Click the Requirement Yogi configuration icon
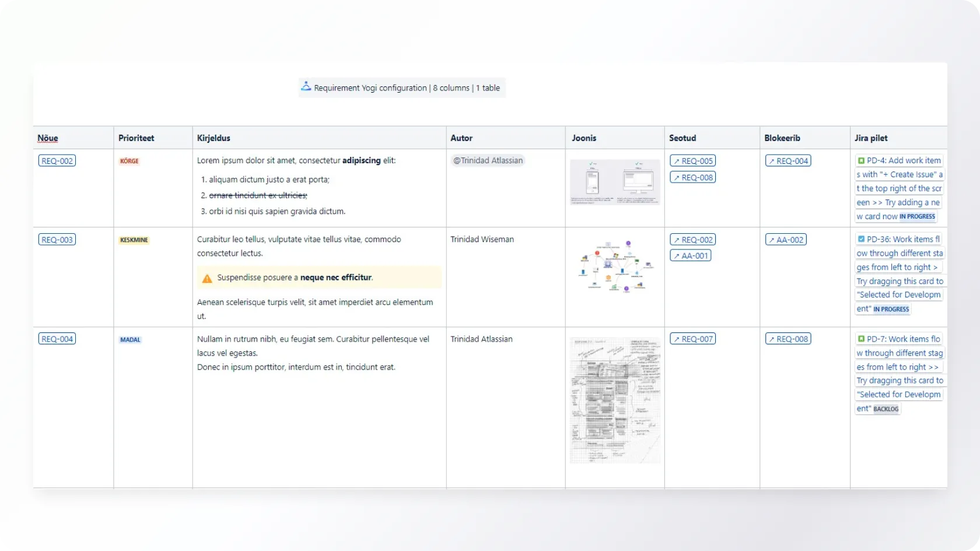The image size is (980, 551). point(306,87)
